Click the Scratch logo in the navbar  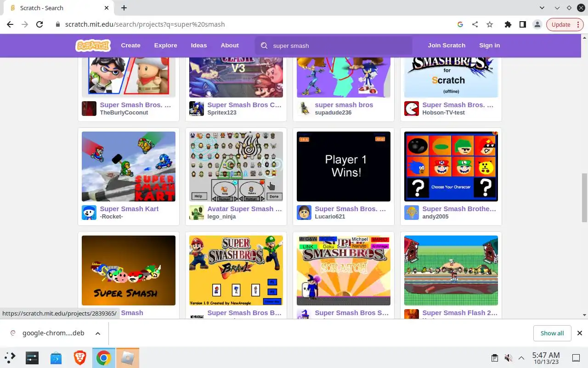click(93, 45)
